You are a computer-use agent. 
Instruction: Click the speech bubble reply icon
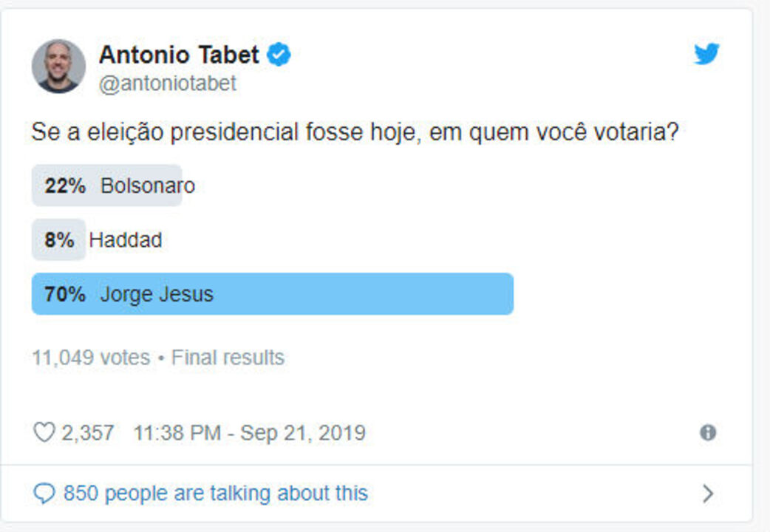point(44,494)
